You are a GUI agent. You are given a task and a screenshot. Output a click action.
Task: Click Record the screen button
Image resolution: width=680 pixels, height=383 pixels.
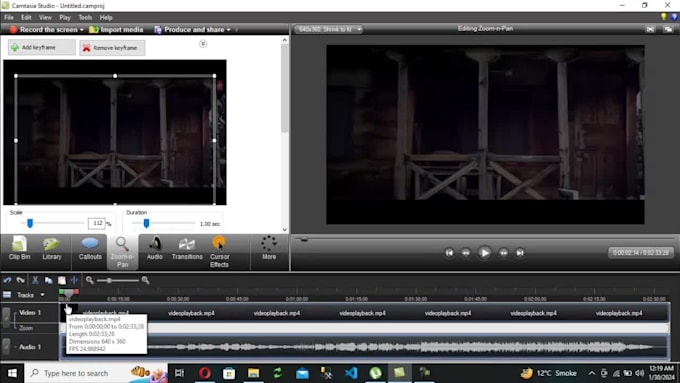coord(43,29)
